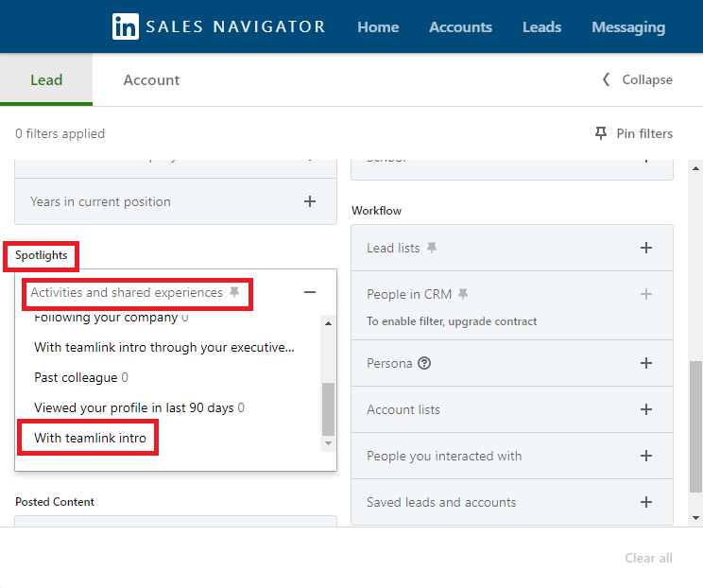Click the People you interacted with label
703x588 pixels.
coord(444,457)
